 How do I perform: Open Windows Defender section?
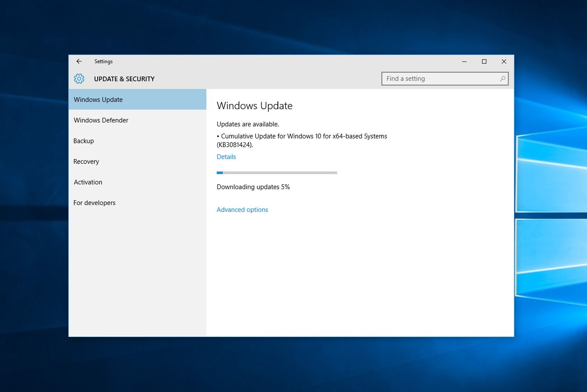click(x=138, y=120)
